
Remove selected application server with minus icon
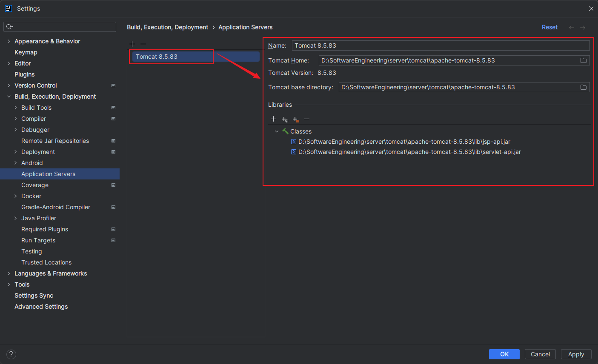coord(143,44)
